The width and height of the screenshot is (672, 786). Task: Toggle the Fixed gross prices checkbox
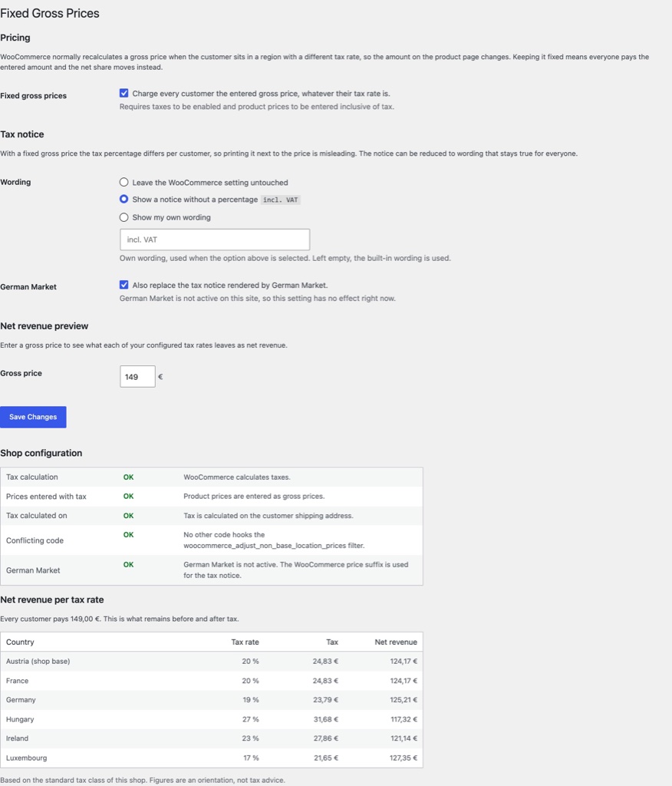pos(124,93)
